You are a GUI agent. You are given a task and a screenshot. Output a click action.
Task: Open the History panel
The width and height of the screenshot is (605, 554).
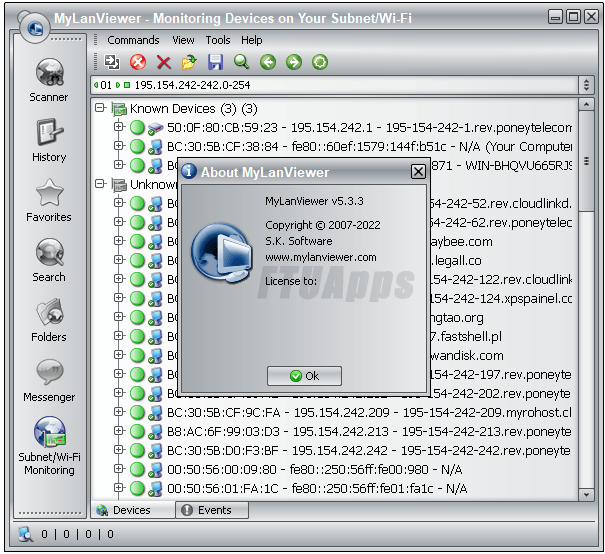coord(49,140)
